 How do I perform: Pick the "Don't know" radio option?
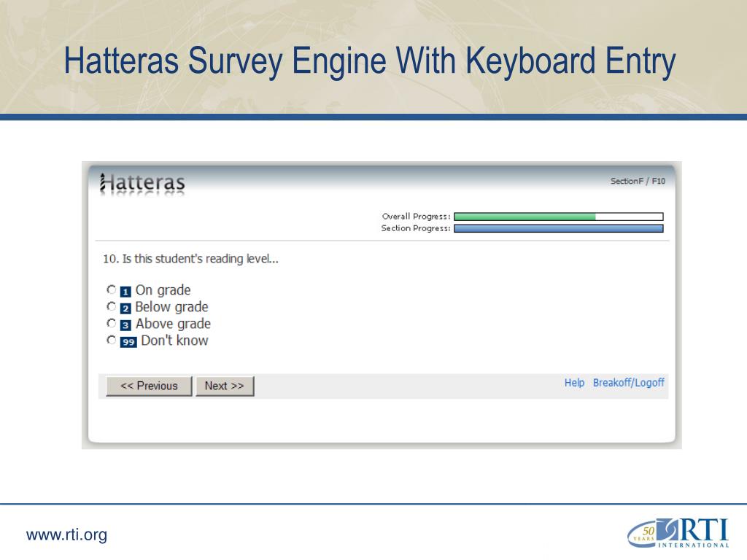(x=112, y=340)
